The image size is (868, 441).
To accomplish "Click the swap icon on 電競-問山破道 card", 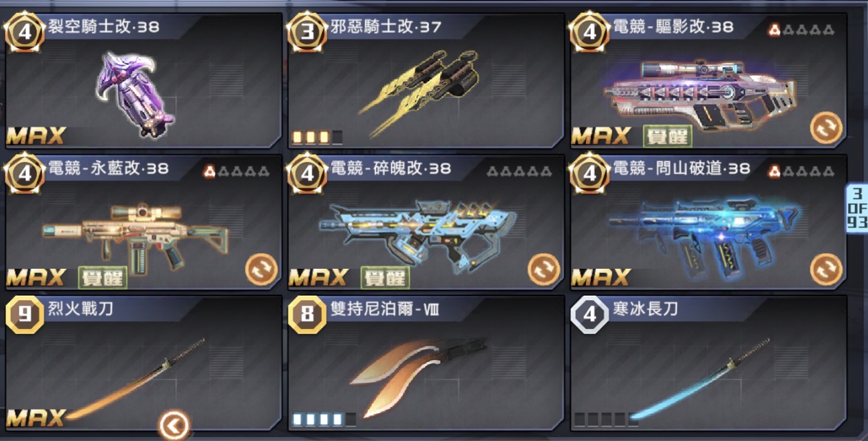I will coord(826,269).
